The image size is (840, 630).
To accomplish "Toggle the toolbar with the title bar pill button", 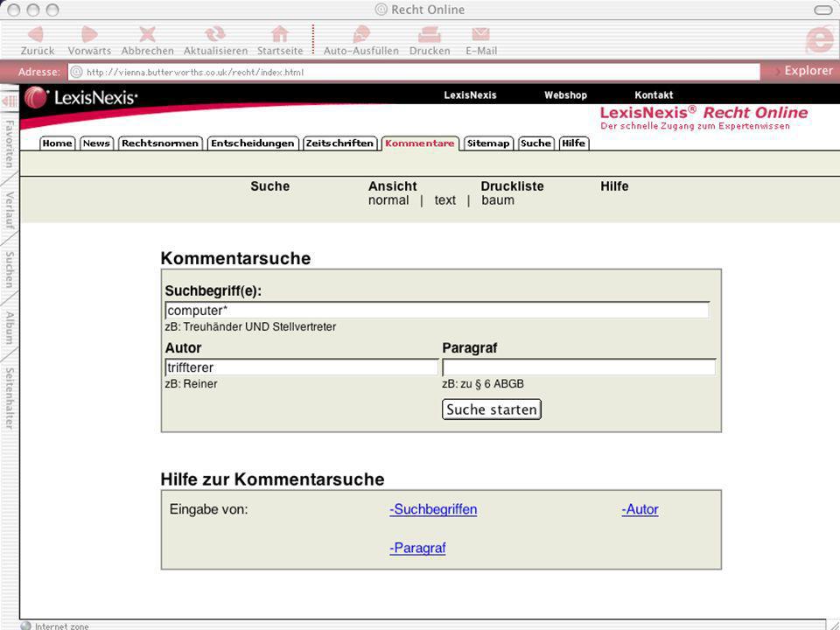I will [x=822, y=10].
